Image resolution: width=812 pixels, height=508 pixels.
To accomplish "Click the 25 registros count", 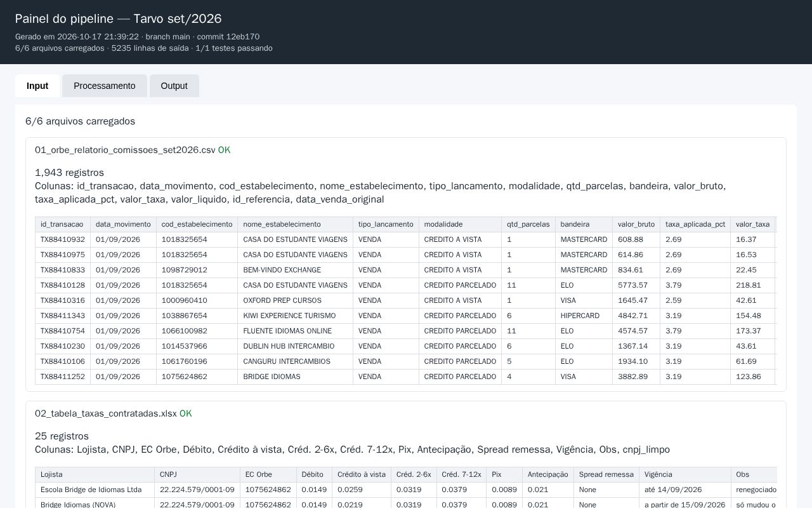I will tap(62, 436).
